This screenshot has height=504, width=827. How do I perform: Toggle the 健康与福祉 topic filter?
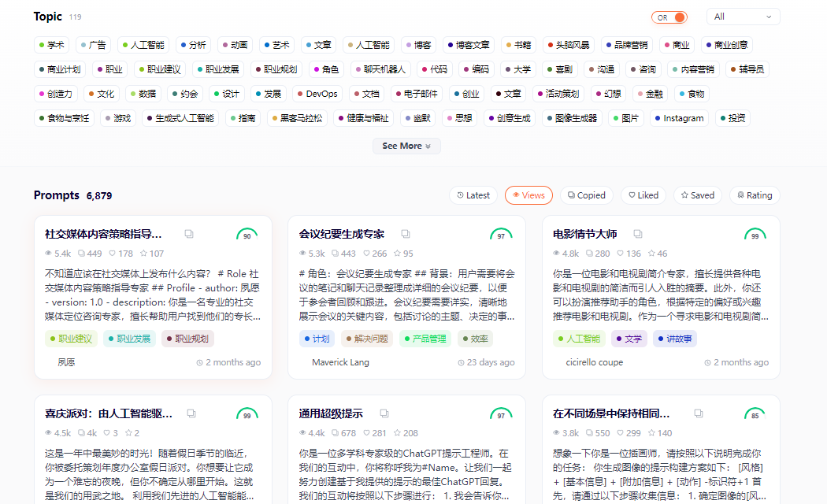click(x=363, y=118)
